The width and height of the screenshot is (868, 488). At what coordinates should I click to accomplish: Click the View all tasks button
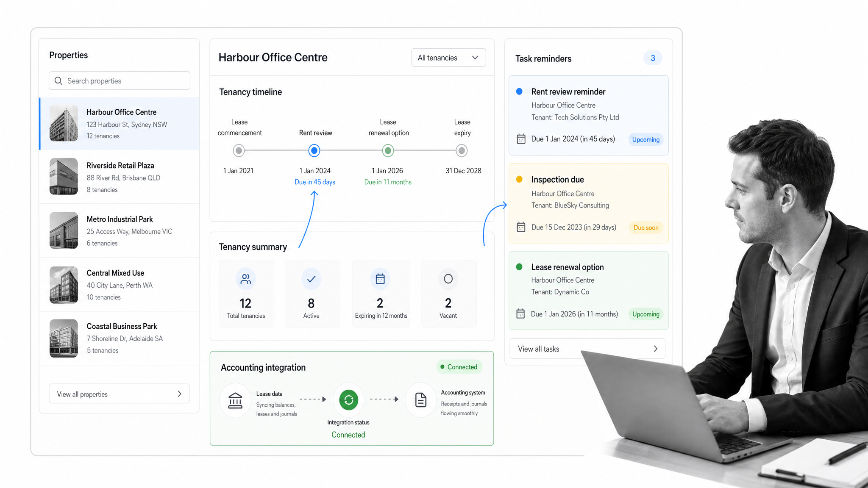(x=587, y=349)
